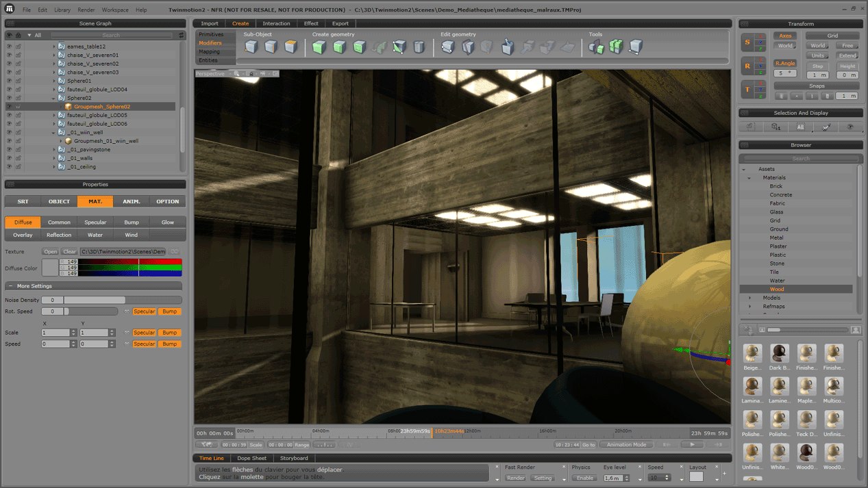
Task: Switch to the Dope Sheet tab
Action: [x=251, y=458]
